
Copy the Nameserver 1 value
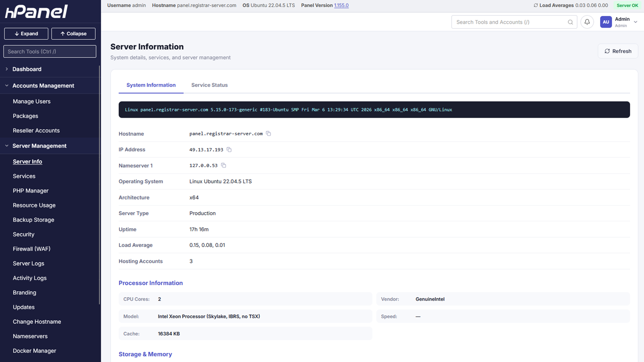[224, 165]
